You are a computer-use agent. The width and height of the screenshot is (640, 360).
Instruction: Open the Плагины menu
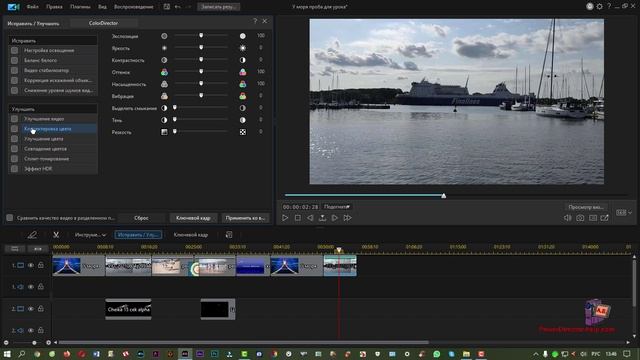80,7
